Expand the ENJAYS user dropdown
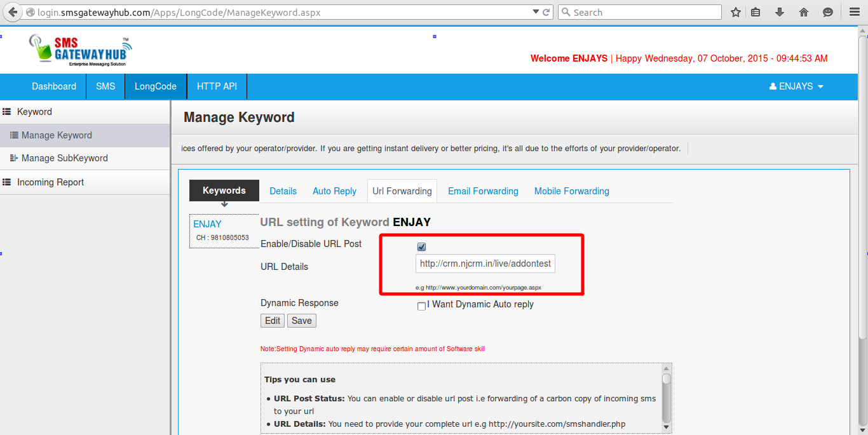 pyautogui.click(x=796, y=86)
